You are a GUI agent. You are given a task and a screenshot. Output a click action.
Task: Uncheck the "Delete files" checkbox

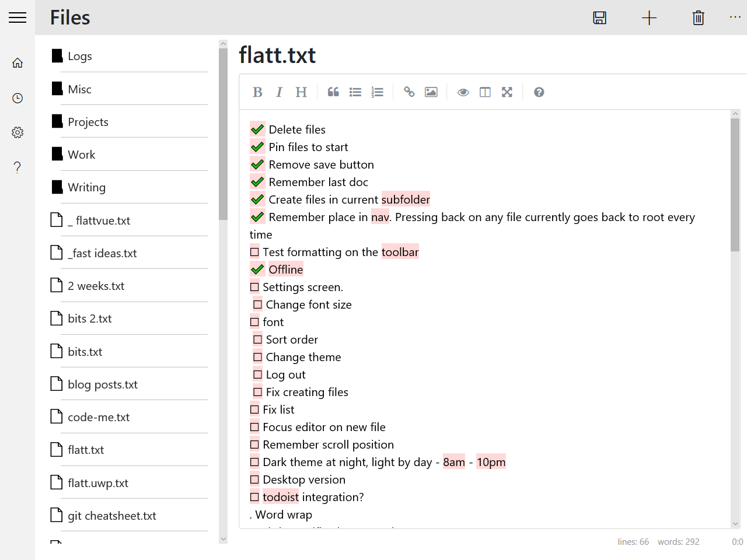click(257, 129)
